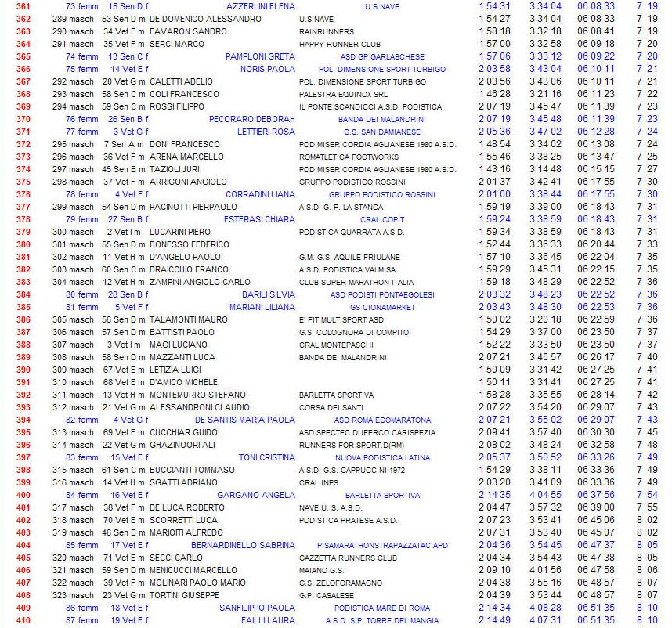
Task: Select the split time 1 43 16
Action: pos(494,169)
